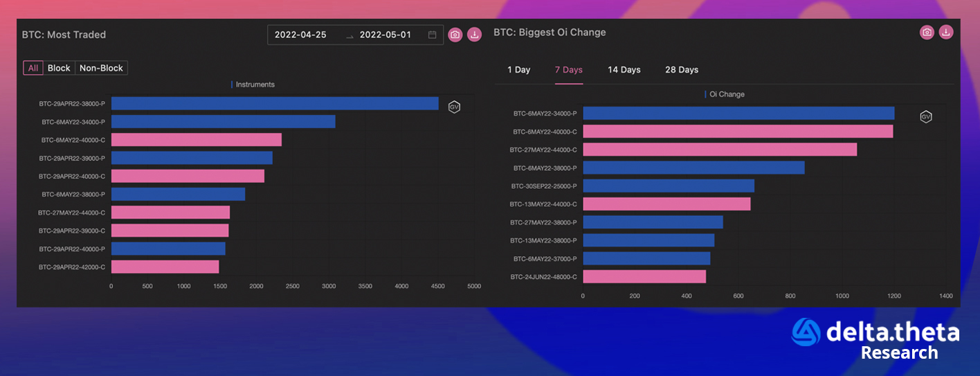
Task: Switch to the 28 Days tab
Action: (x=682, y=70)
